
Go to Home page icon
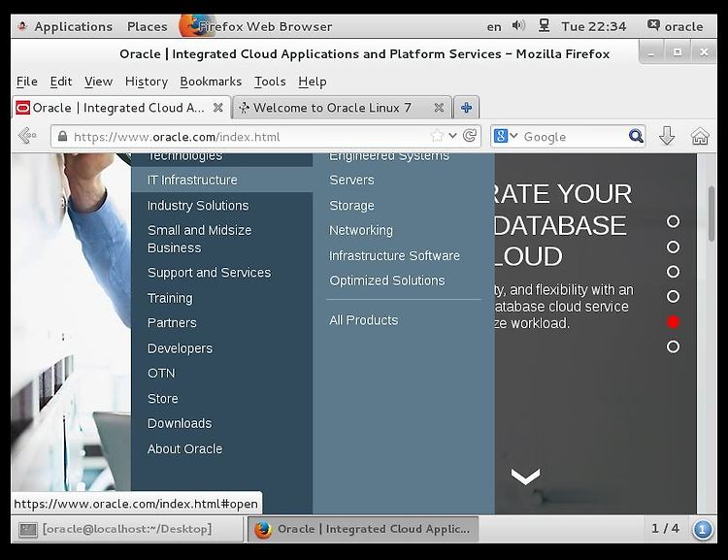point(700,136)
